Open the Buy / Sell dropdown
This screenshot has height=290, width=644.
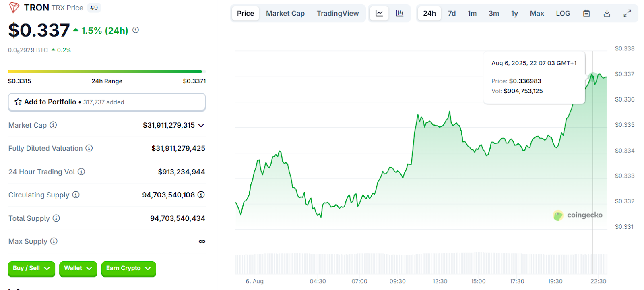(31, 269)
